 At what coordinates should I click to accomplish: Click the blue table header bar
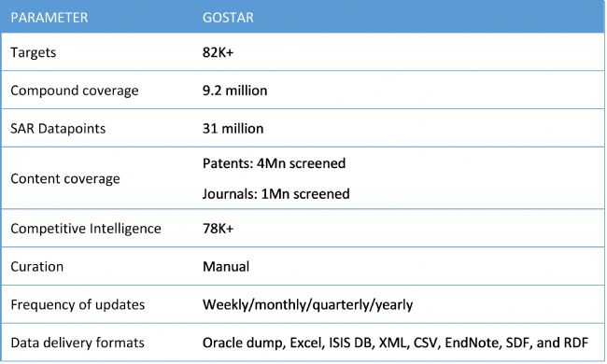point(303,17)
